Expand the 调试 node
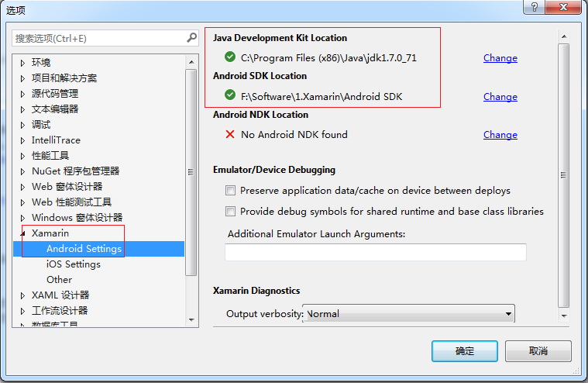This screenshot has height=383, width=588. click(22, 125)
